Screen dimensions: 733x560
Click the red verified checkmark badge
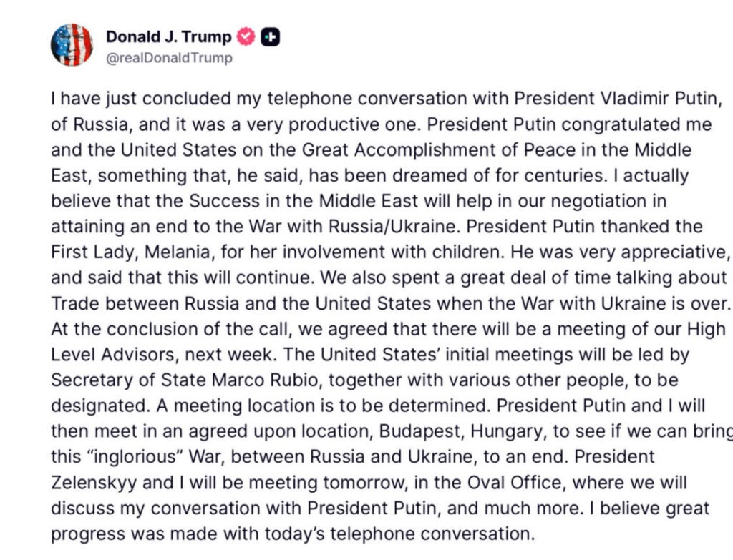pyautogui.click(x=247, y=36)
